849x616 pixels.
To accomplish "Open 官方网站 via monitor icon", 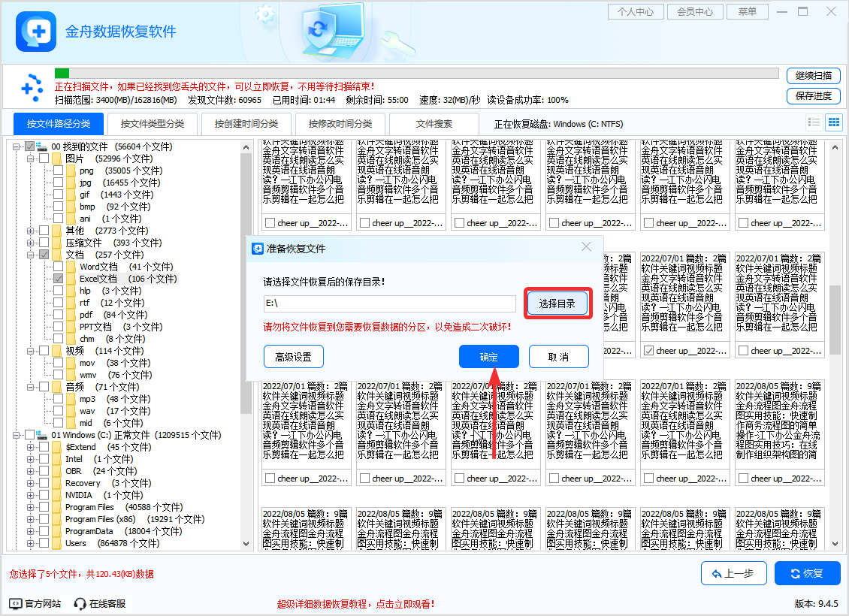I will pos(15,603).
